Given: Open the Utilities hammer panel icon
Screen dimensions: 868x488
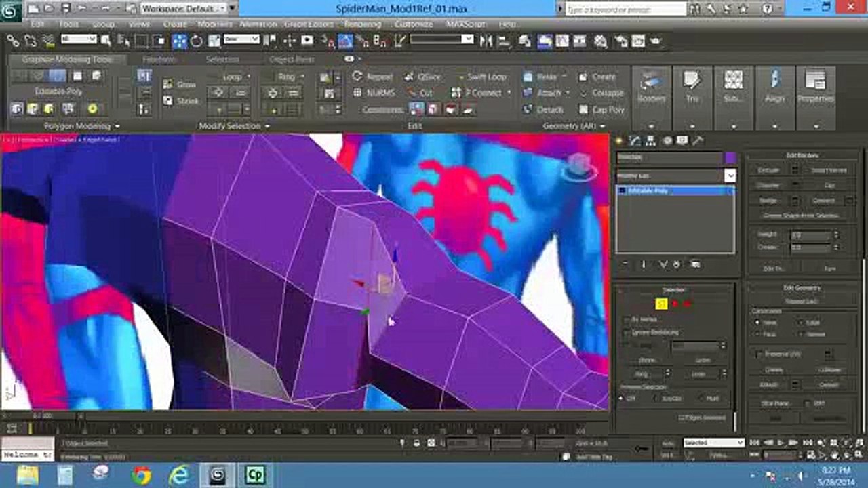Looking at the screenshot, I should click(698, 141).
